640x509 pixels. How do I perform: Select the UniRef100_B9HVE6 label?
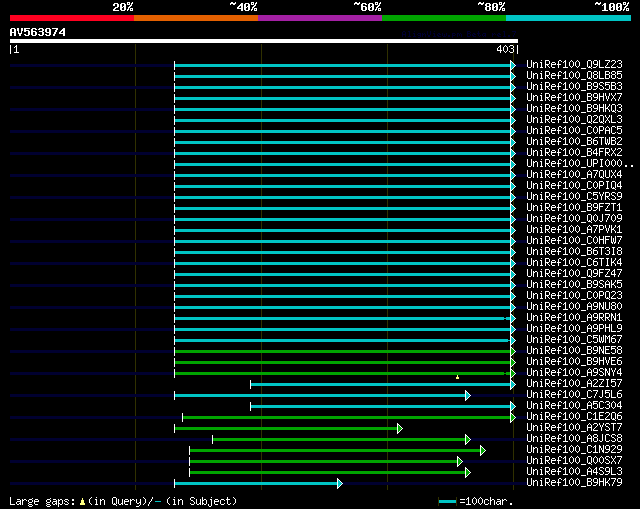pos(574,362)
